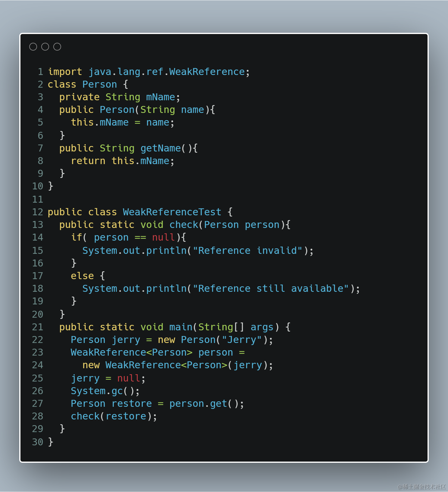This screenshot has height=492, width=448.
Task: Click 'Person restore = person.get();' line
Action: click(x=157, y=404)
